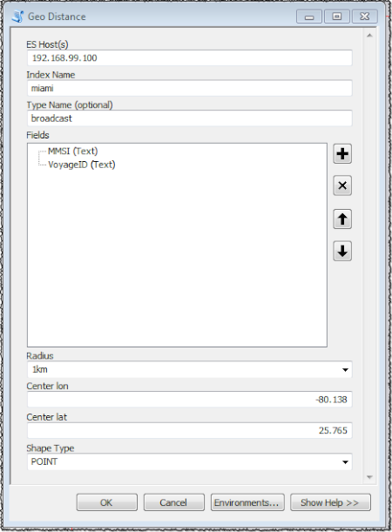Edit the Type Name (optional) field

pyautogui.click(x=189, y=118)
